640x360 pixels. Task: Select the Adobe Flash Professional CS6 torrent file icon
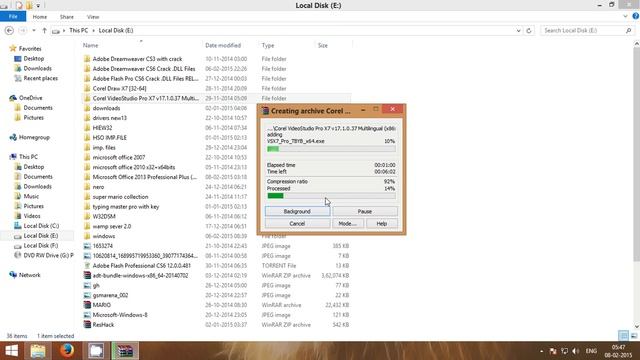pyautogui.click(x=87, y=266)
